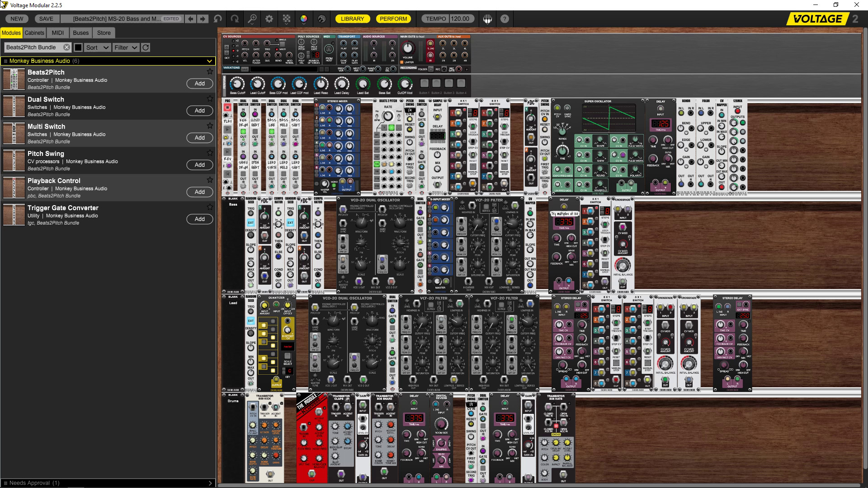Open the Sort dropdown
The height and width of the screenshot is (488, 868).
97,47
